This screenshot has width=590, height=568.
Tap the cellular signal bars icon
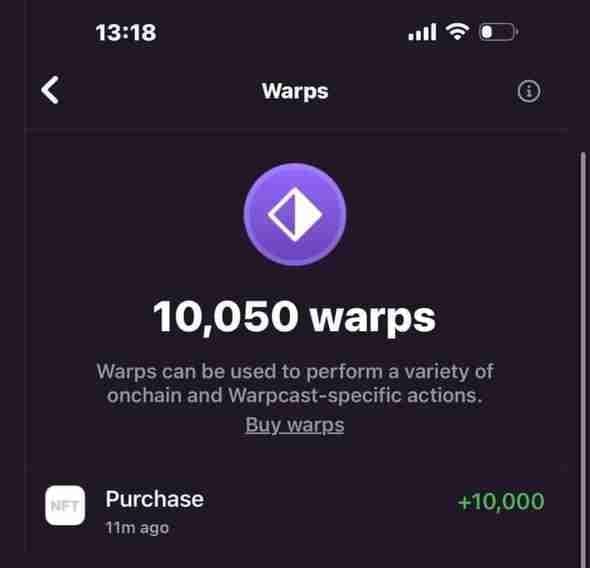point(422,32)
